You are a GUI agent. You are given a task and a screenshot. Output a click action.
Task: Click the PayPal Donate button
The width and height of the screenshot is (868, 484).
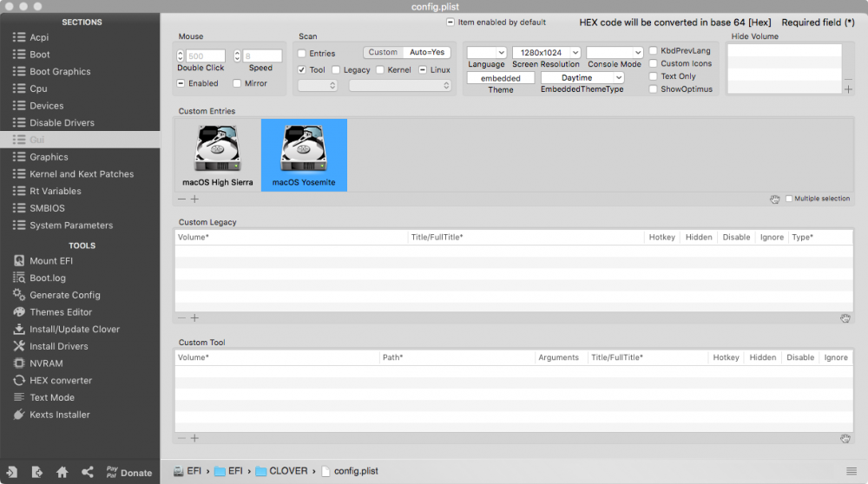129,473
